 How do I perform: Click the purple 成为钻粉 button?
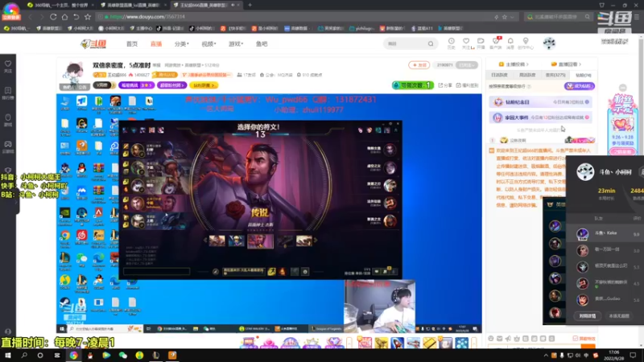(x=580, y=86)
